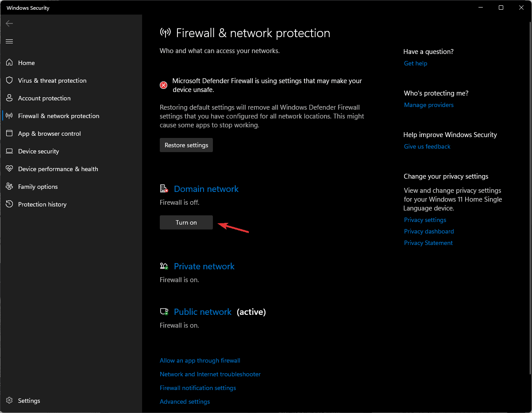Click the Windows Security window title

[28, 8]
